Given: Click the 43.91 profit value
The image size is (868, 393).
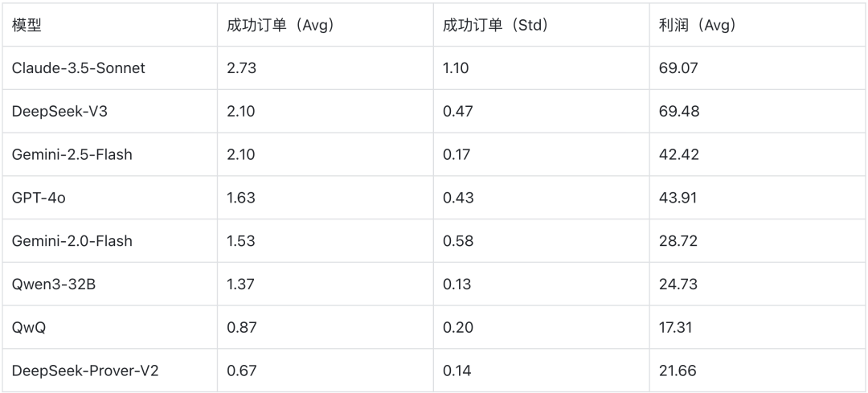Looking at the screenshot, I should click(678, 198).
